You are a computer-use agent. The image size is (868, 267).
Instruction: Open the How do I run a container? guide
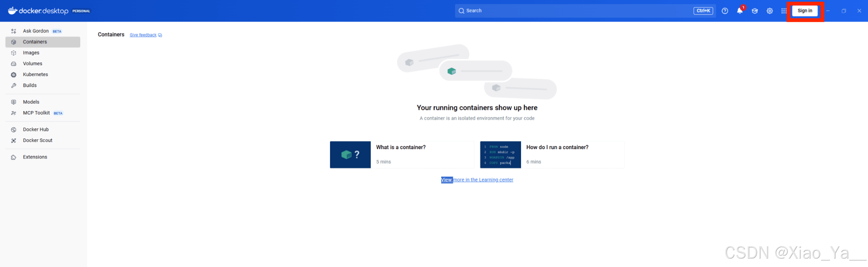(x=552, y=155)
